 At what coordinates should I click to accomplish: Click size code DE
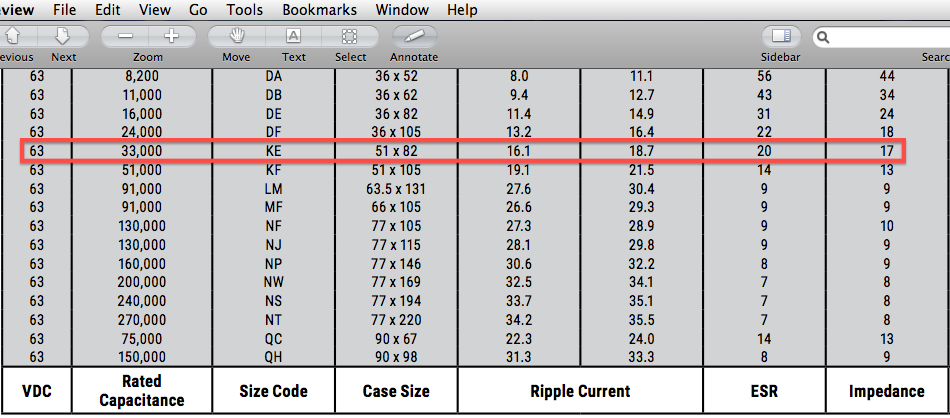(x=274, y=114)
